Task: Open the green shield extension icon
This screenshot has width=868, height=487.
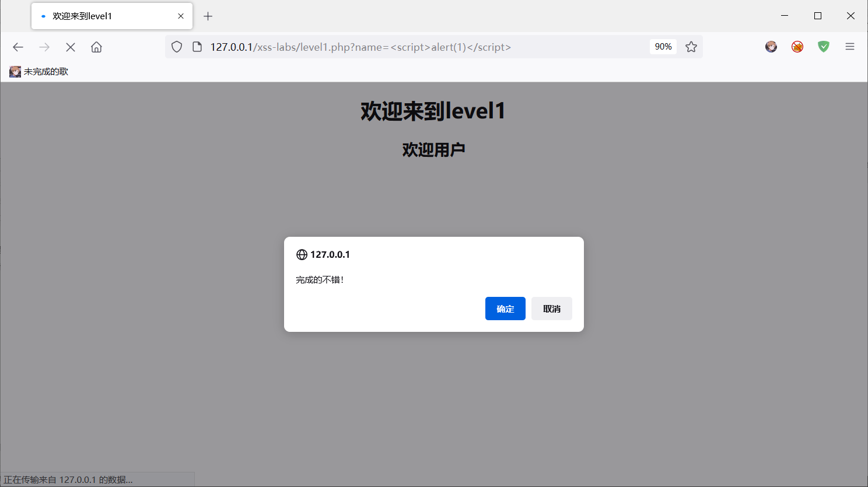Action: coord(824,47)
